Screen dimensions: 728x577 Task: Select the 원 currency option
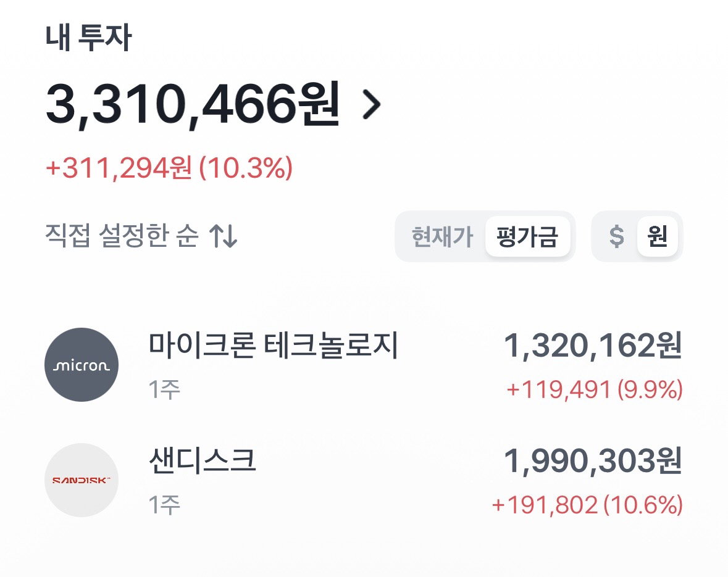(x=658, y=236)
